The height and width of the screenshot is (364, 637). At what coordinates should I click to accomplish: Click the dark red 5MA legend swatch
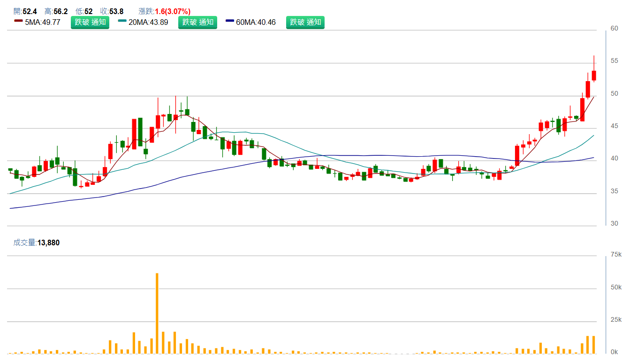point(18,21)
